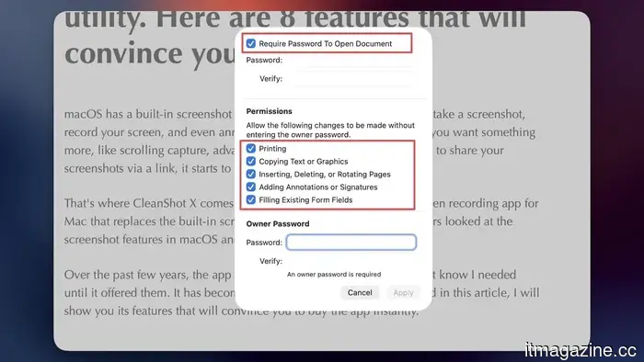Click the 'Allow the following changes' description

(330, 130)
